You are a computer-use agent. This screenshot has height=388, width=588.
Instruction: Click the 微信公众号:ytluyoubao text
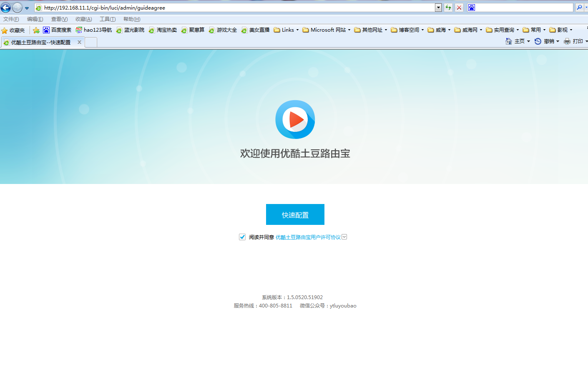(328, 306)
